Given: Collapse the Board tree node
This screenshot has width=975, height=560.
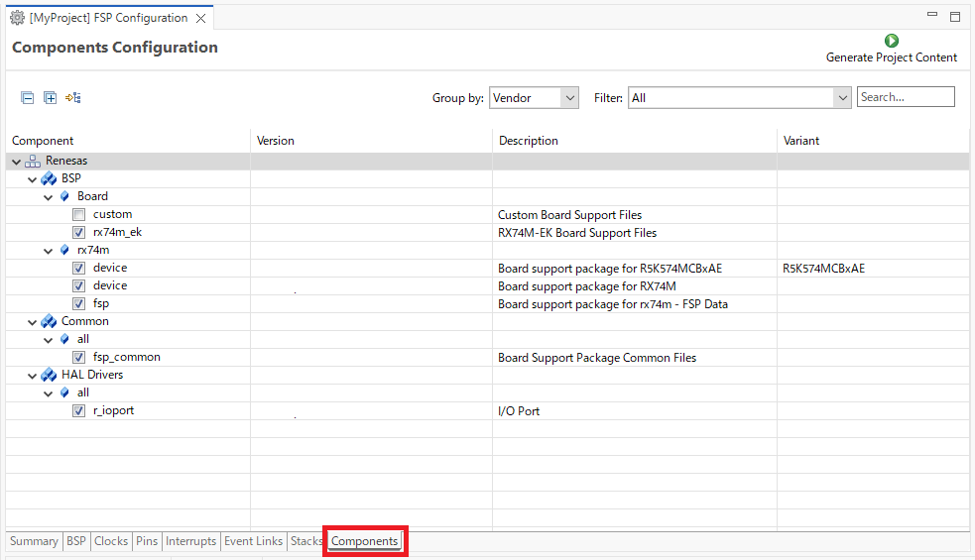Looking at the screenshot, I should (48, 197).
